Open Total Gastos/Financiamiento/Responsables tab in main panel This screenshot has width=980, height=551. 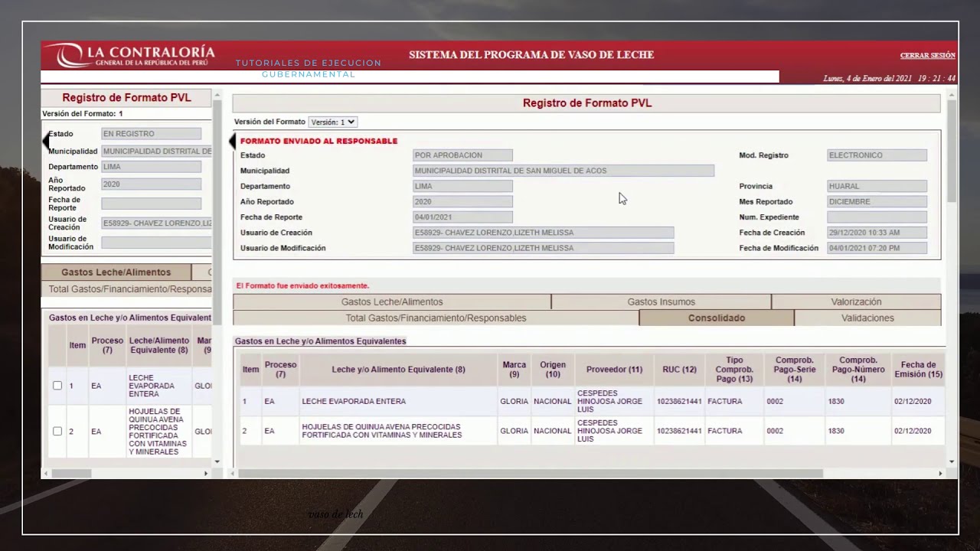(x=436, y=318)
